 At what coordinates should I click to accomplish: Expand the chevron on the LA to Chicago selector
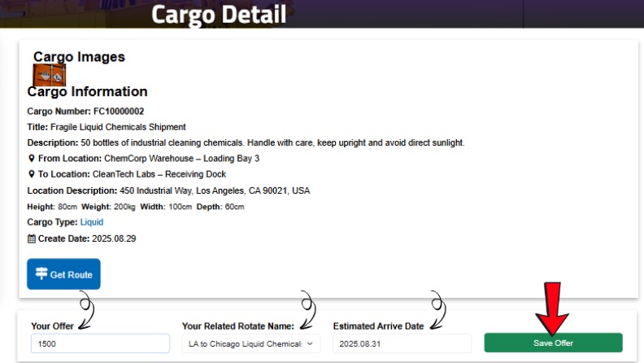[310, 343]
